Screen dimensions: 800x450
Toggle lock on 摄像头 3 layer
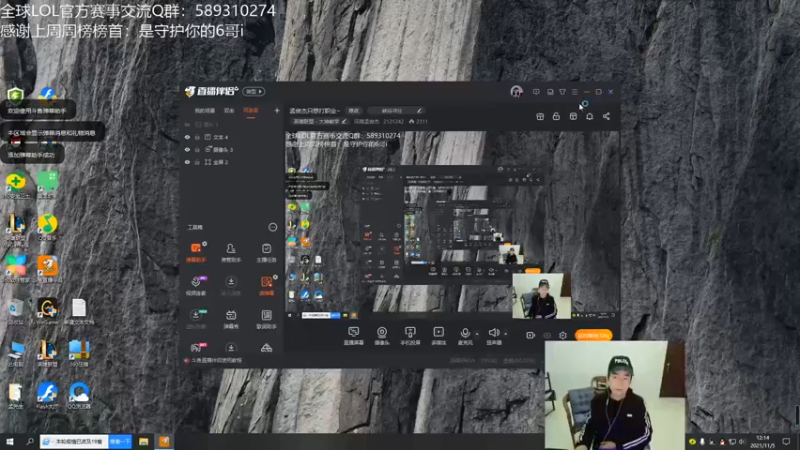click(197, 149)
